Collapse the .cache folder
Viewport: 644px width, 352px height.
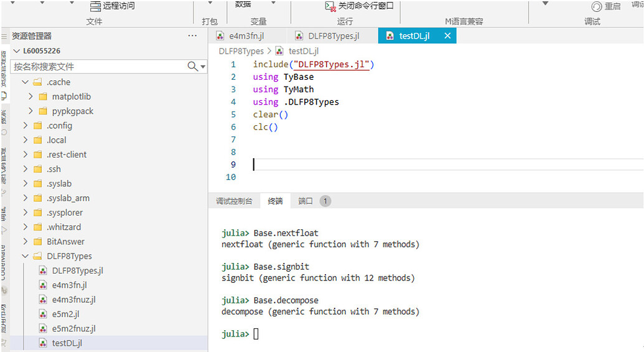coord(25,82)
